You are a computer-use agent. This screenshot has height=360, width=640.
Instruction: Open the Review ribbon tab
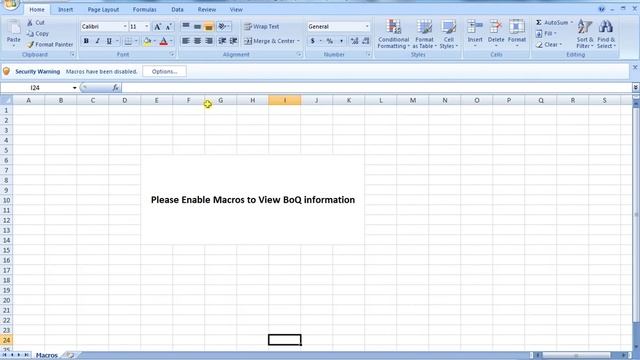click(207, 9)
